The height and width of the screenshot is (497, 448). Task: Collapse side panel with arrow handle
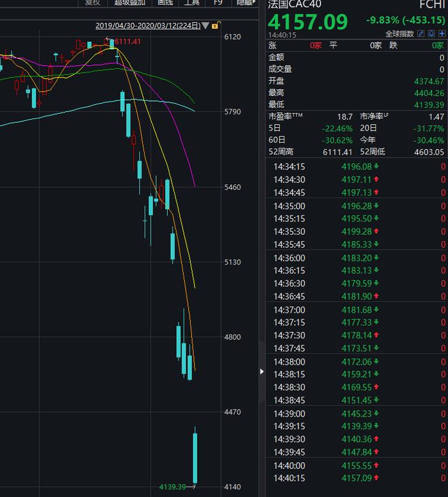point(262,372)
